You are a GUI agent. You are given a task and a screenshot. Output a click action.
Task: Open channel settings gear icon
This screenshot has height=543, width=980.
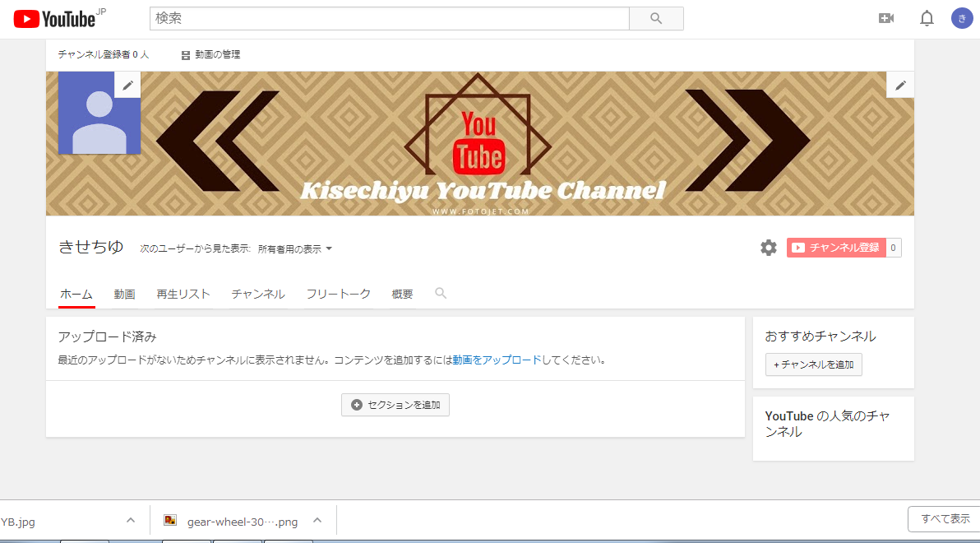(768, 248)
